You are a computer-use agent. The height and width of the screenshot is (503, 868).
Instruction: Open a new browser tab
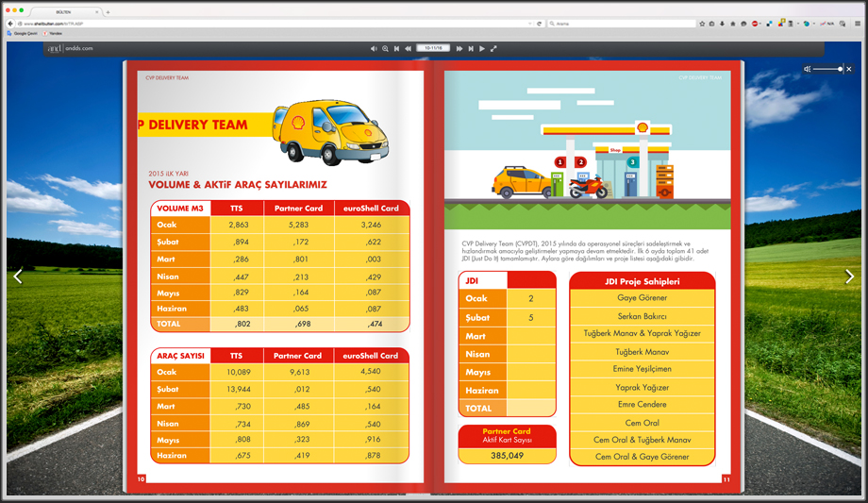point(108,11)
